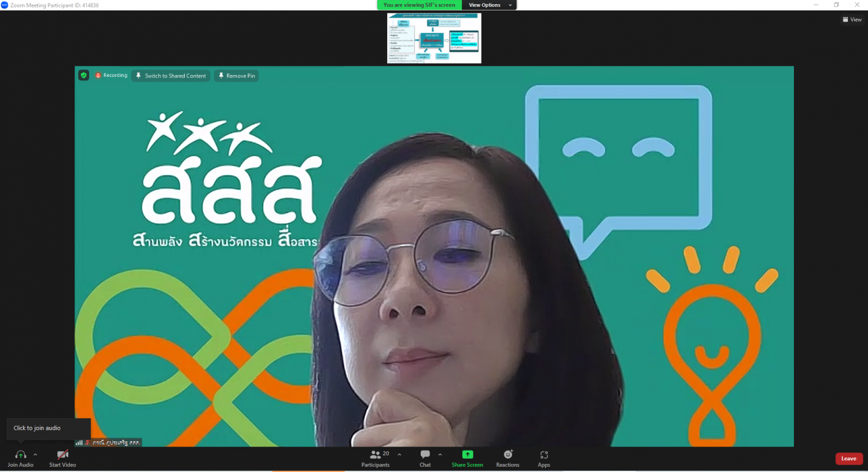This screenshot has width=868, height=472.
Task: Click the green Share Screen icon
Action: point(468,455)
